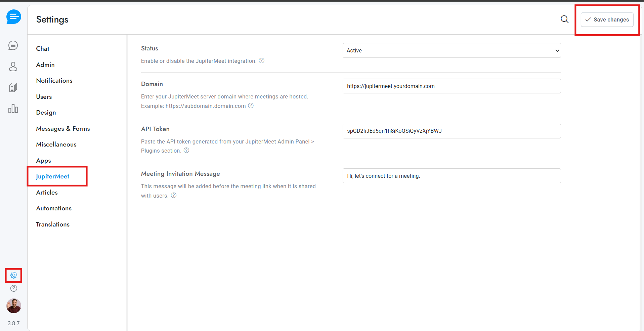
Task: Click the Meeting Invitation Message label
Action: 180,174
